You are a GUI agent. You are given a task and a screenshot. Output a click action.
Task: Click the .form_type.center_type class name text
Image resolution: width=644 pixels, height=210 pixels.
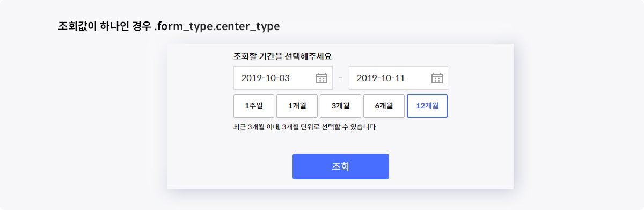click(217, 26)
